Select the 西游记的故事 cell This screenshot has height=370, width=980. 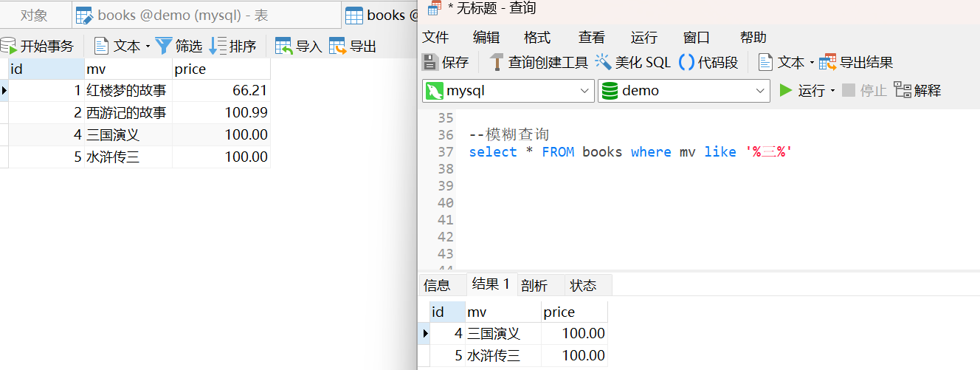[x=128, y=113]
